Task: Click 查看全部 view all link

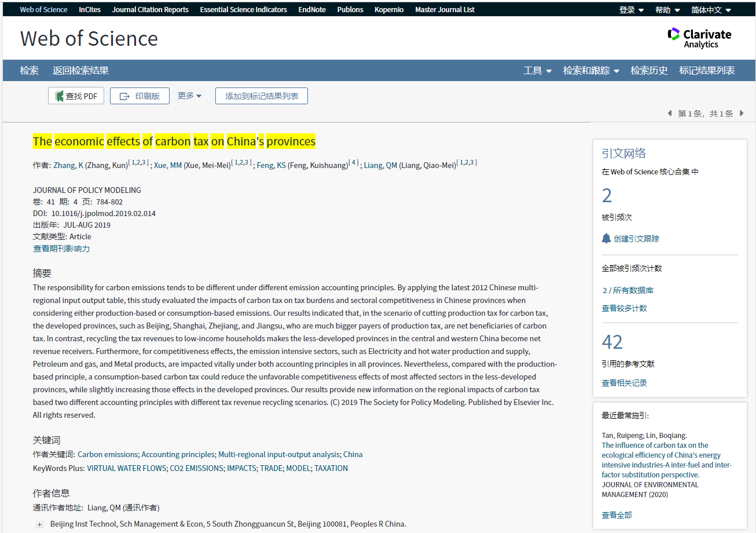Action: pyautogui.click(x=617, y=515)
